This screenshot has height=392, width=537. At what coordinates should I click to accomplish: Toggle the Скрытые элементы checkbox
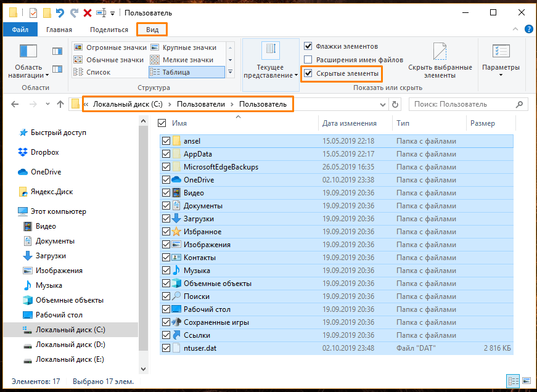(308, 73)
